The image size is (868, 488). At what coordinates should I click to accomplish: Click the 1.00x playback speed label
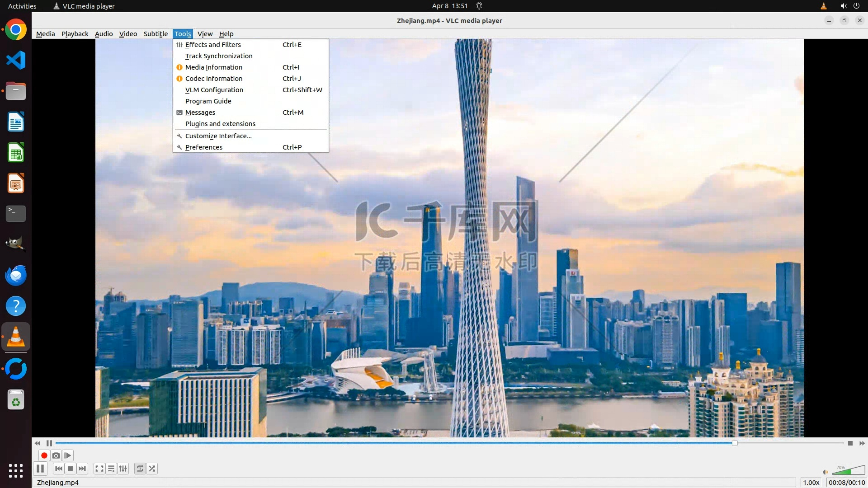click(811, 483)
